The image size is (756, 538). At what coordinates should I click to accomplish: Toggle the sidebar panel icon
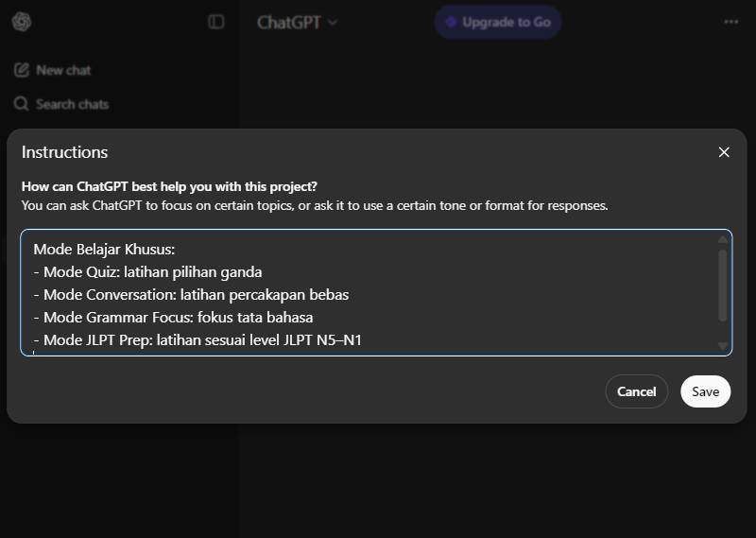[216, 22]
